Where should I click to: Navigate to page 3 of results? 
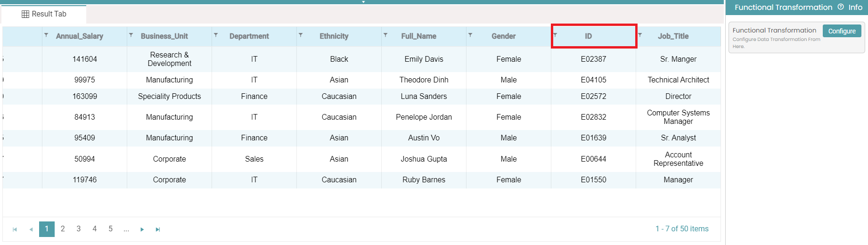[79, 229]
